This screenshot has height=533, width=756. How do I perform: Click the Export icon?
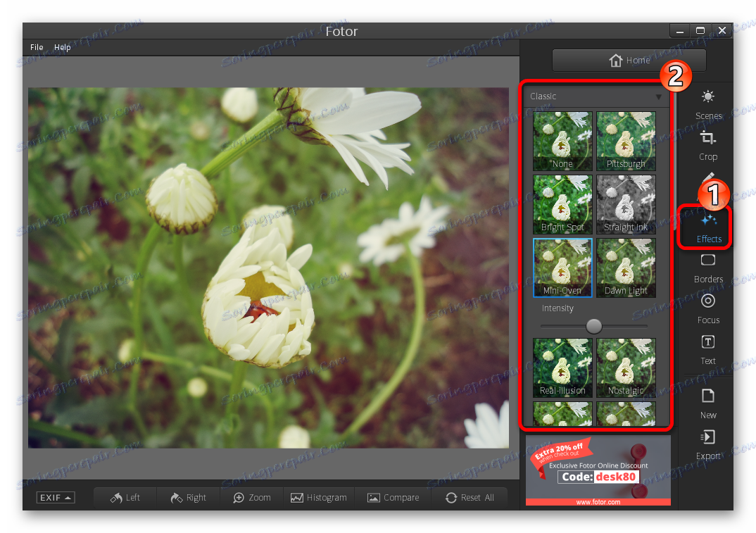707,437
